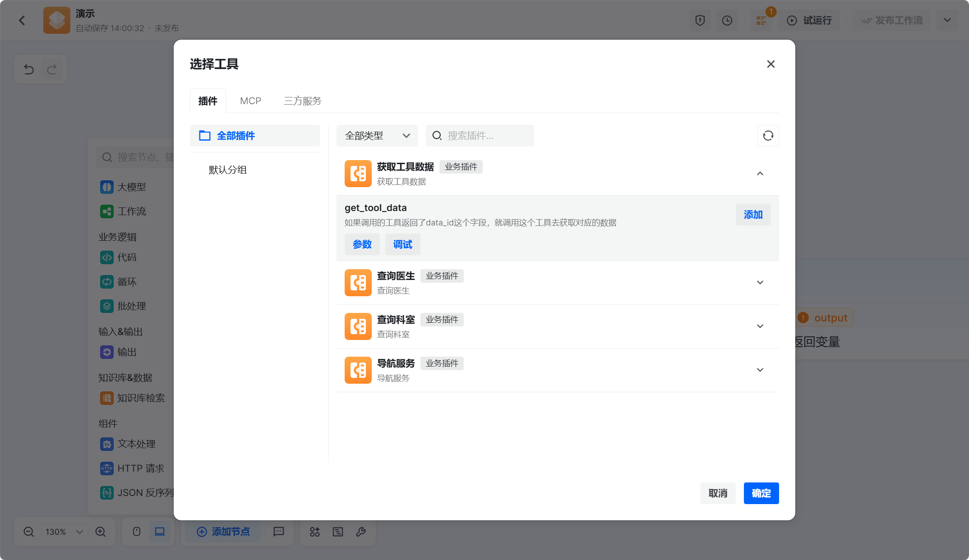Select the 代码 node
969x560 pixels.
tap(118, 257)
